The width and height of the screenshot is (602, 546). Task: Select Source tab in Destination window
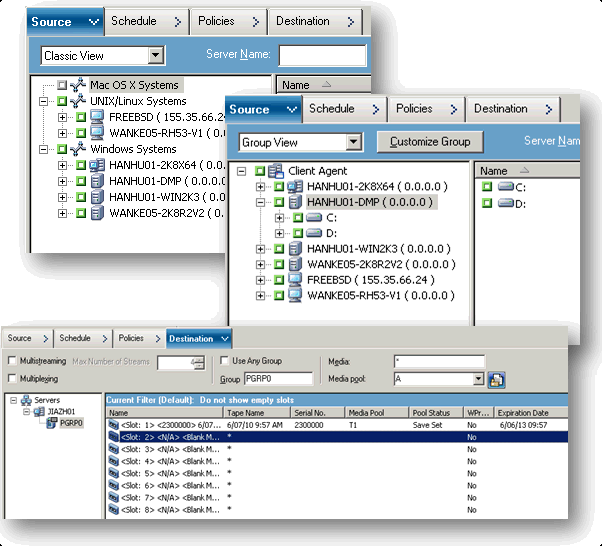click(x=28, y=338)
